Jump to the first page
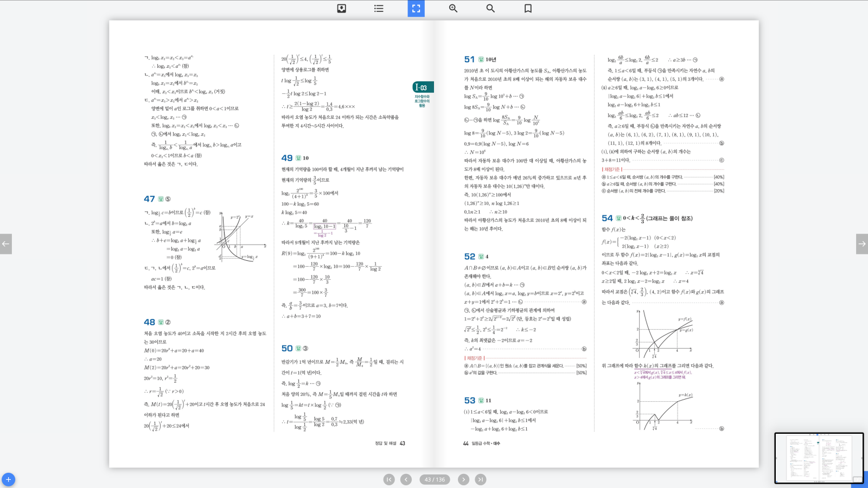This screenshot has width=868, height=488. click(x=389, y=479)
